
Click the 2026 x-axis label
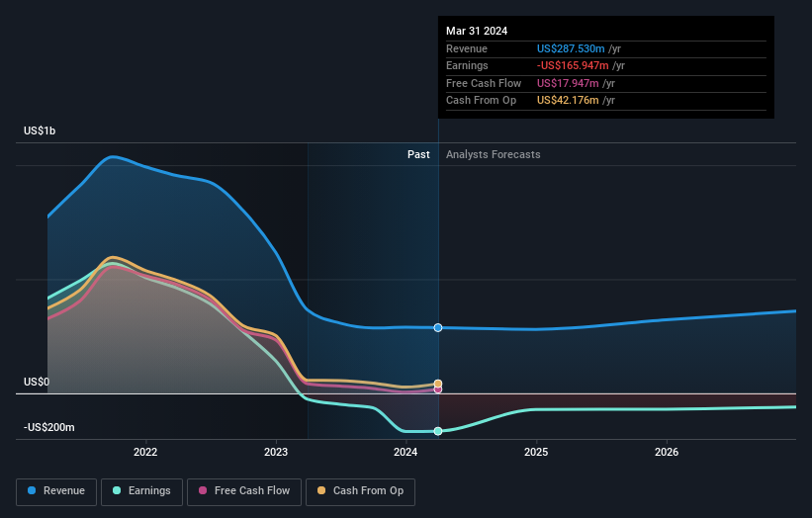tap(667, 453)
